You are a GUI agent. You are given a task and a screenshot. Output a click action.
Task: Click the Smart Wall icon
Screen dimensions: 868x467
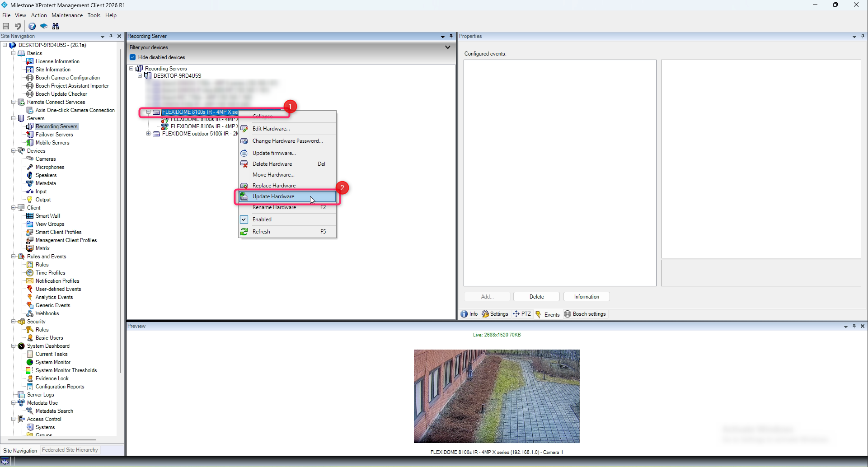point(30,216)
